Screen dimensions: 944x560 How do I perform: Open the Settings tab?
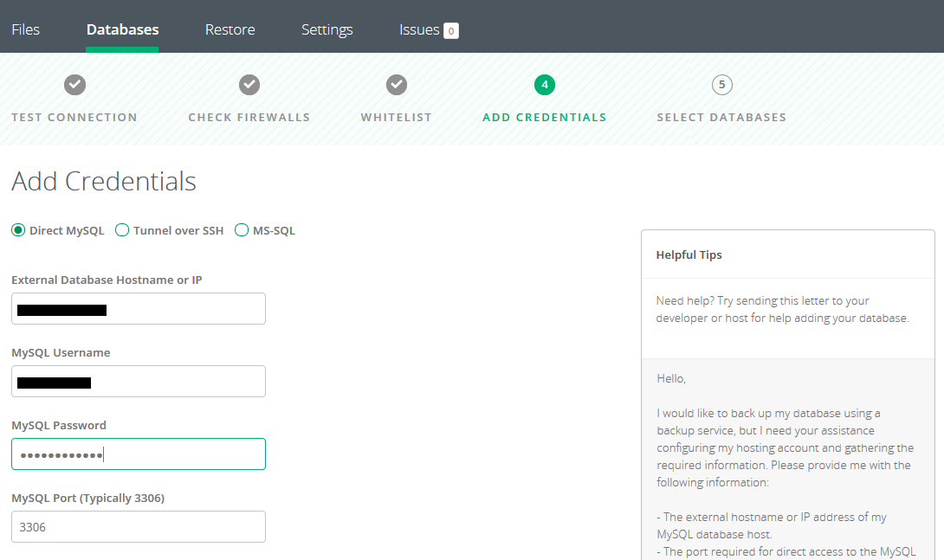point(327,29)
